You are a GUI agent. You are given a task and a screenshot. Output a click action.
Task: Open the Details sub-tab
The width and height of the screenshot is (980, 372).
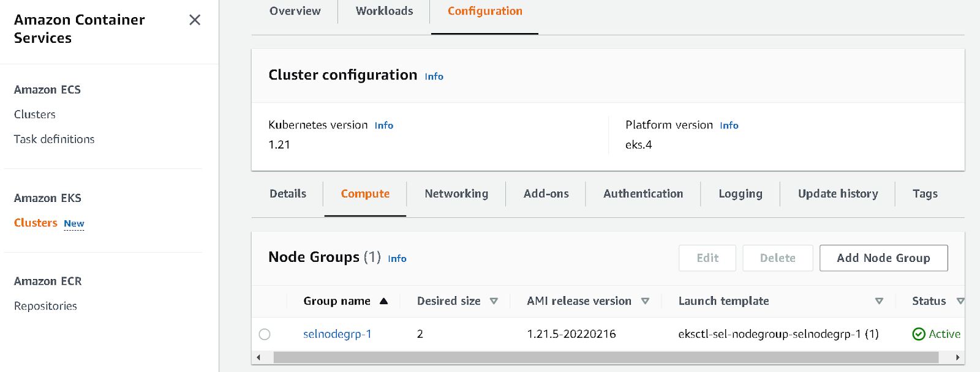288,194
